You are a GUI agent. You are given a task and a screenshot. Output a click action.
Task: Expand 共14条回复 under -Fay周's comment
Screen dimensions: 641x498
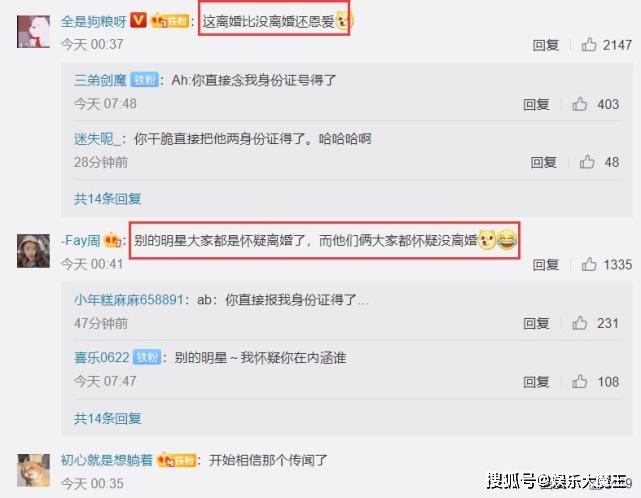pyautogui.click(x=108, y=418)
